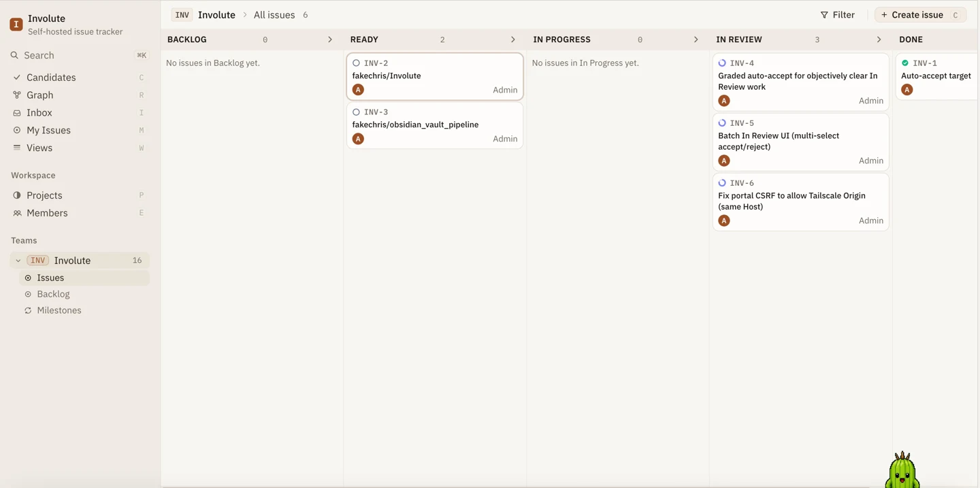Collapse the In Review column chevron
Image resolution: width=980 pixels, height=488 pixels.
tap(879, 39)
